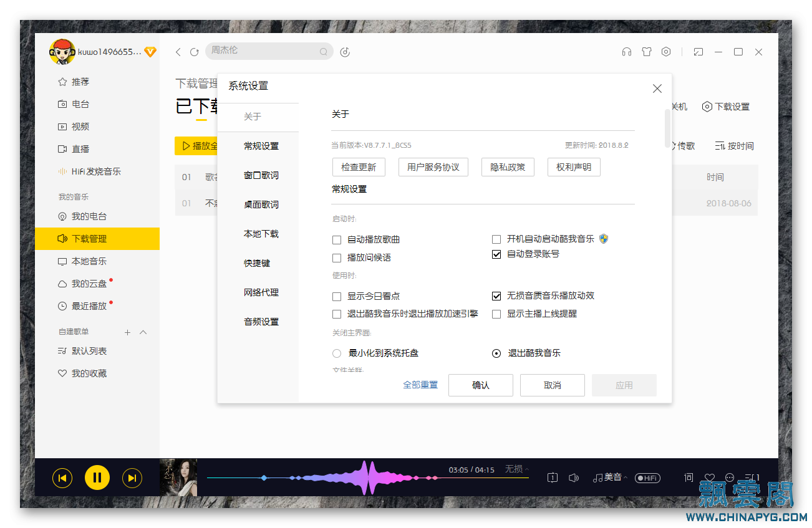The height and width of the screenshot is (528, 812).
Task: Confirm settings with 确认 button
Action: [481, 385]
